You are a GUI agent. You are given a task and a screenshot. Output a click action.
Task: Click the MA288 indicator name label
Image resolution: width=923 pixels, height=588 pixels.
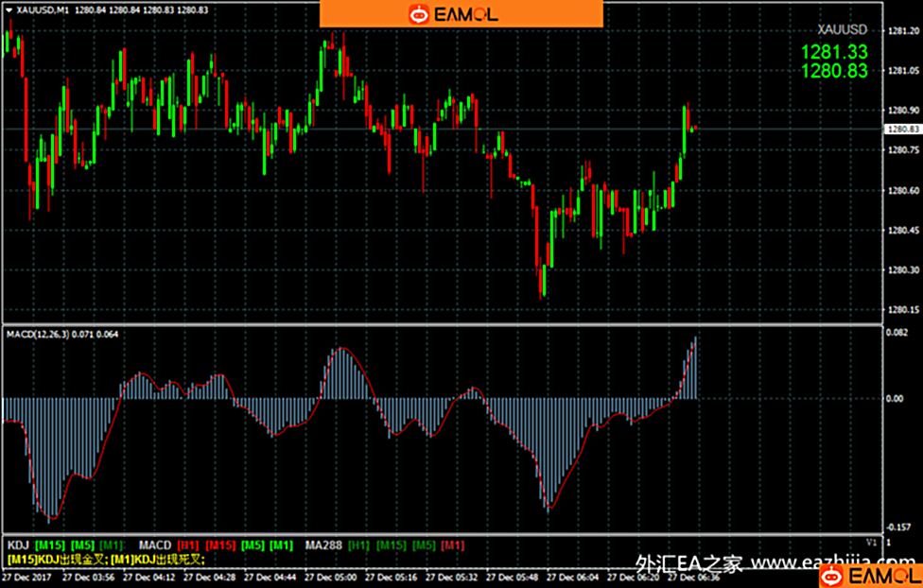(x=323, y=545)
